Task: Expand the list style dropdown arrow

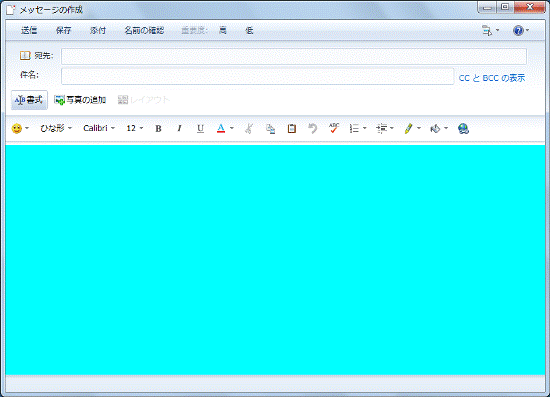Action: click(364, 128)
